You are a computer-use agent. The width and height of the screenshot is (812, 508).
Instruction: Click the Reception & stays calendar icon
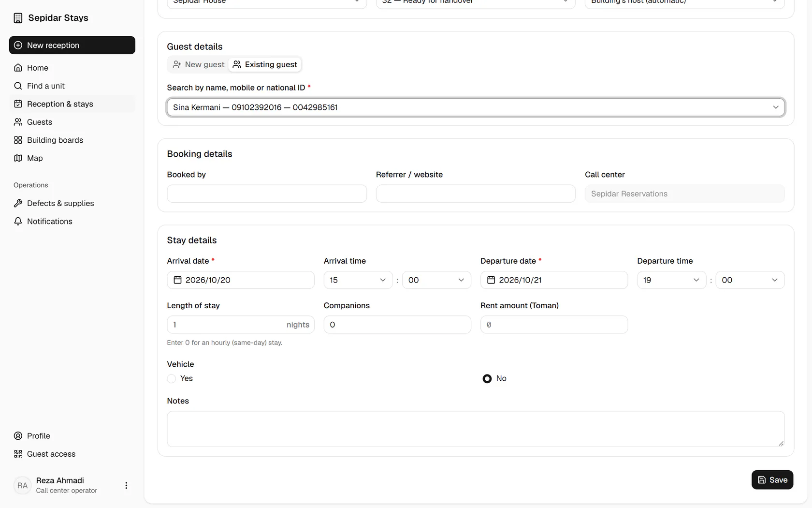18,104
